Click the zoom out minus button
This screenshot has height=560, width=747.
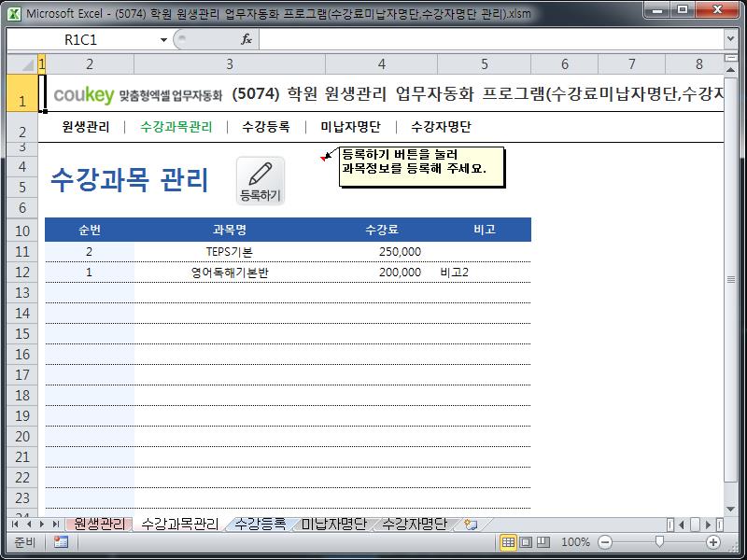click(x=604, y=542)
